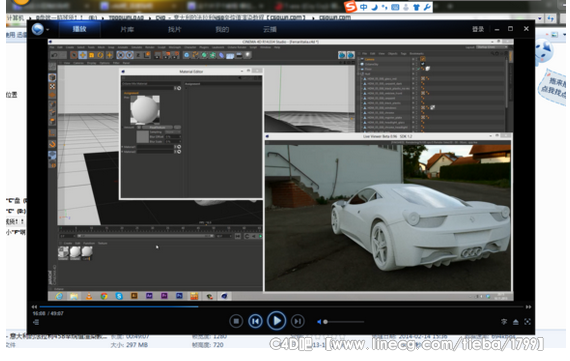Screen dimensions: 570x361
Task: Toggle the Y axis lock in toolbar
Action: [129, 55]
